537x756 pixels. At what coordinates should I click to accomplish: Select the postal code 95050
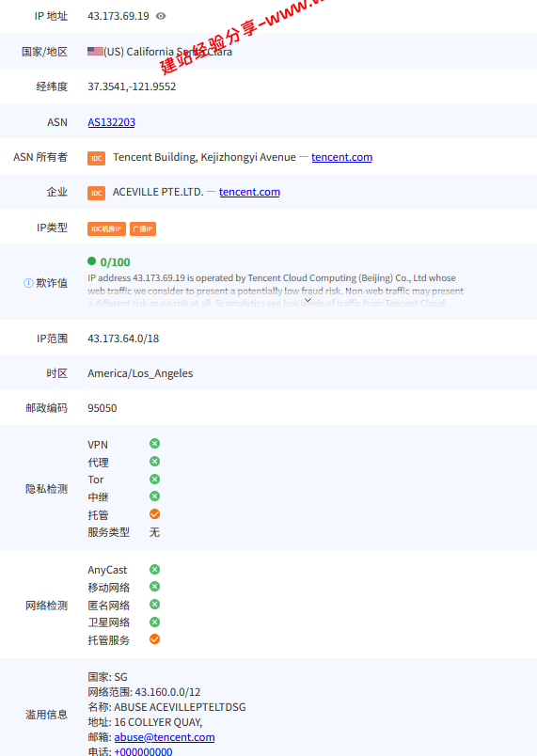click(x=103, y=408)
